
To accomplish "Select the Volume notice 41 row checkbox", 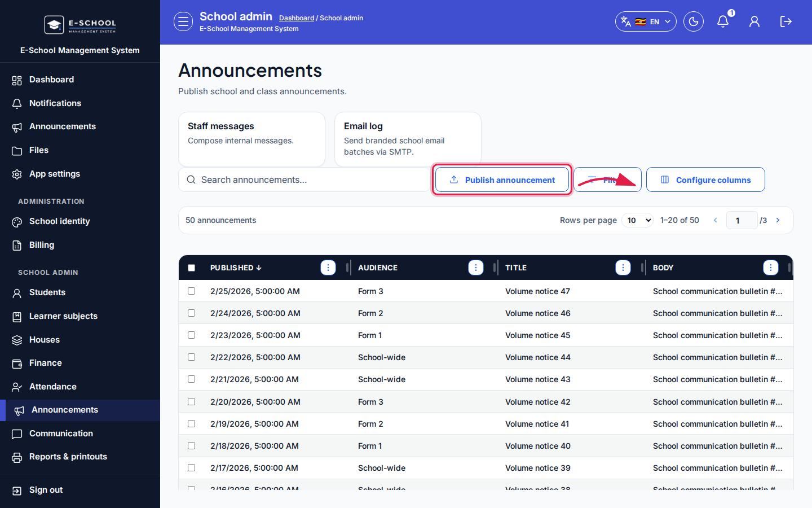I will point(191,423).
